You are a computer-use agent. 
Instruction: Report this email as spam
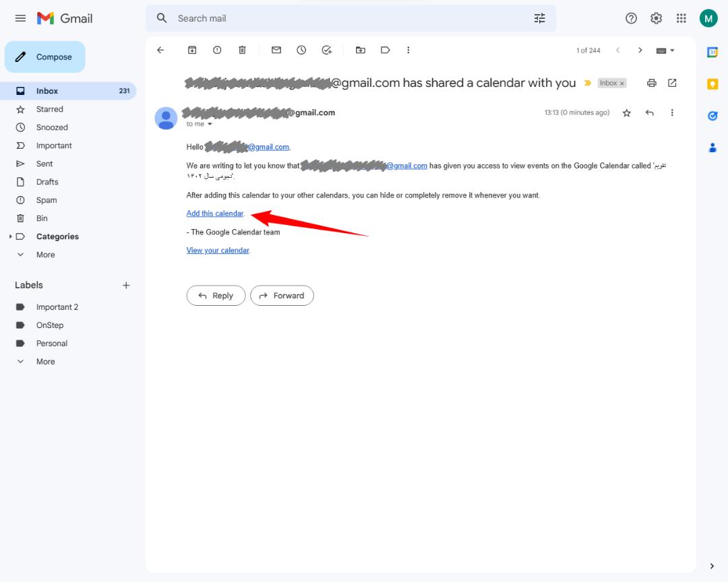coord(217,50)
